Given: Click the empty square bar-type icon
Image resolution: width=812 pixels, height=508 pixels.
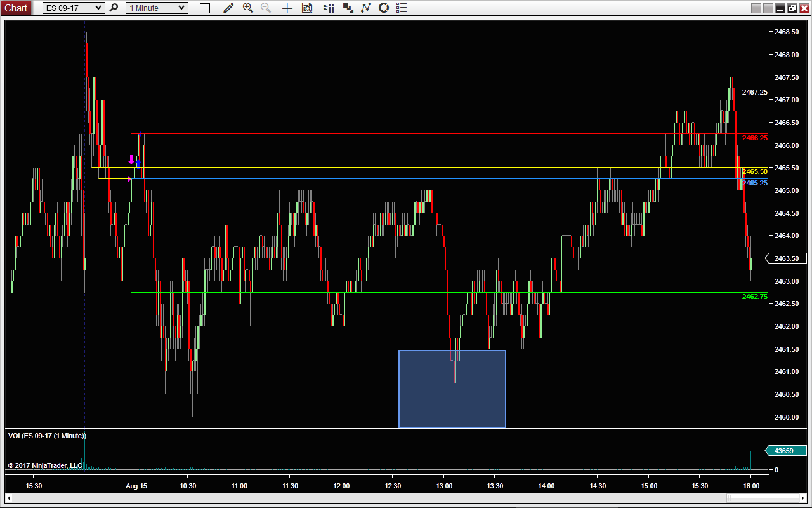Looking at the screenshot, I should (205, 8).
